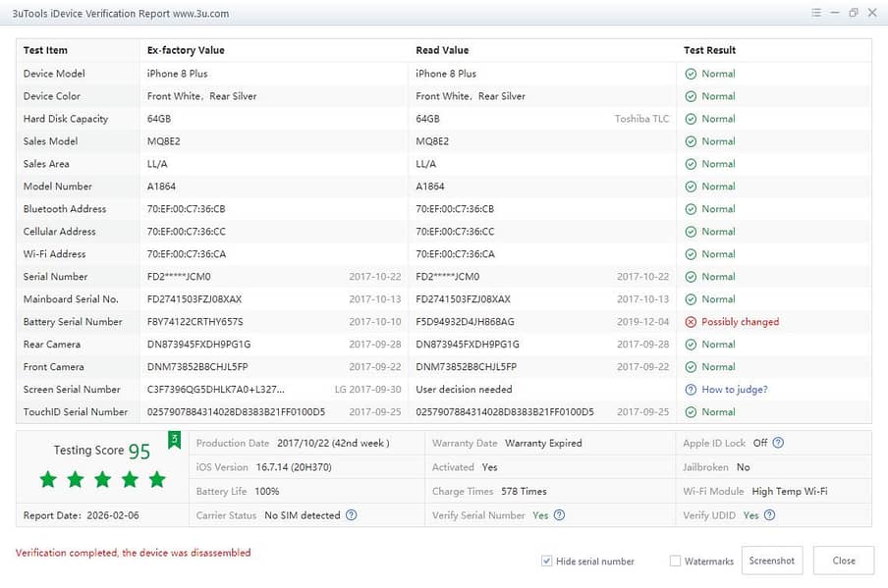The height and width of the screenshot is (588, 888).
Task: Click the ex-factory battery serial F8Y74122CRTHY657S
Action: [x=194, y=321]
